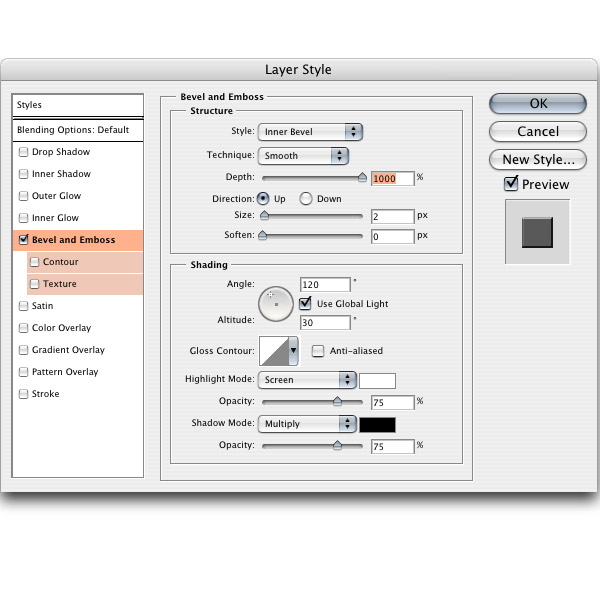Select the Down direction radio button
600x600 pixels.
306,199
